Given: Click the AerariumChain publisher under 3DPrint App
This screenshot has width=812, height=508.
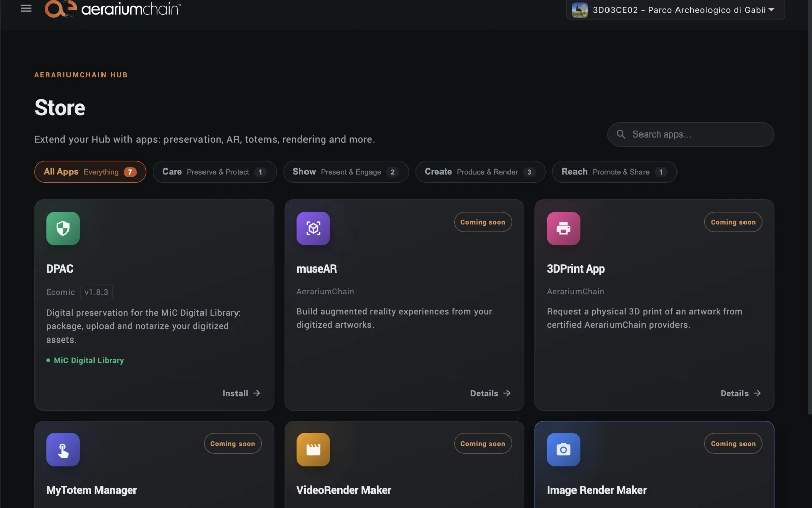Looking at the screenshot, I should [x=576, y=291].
